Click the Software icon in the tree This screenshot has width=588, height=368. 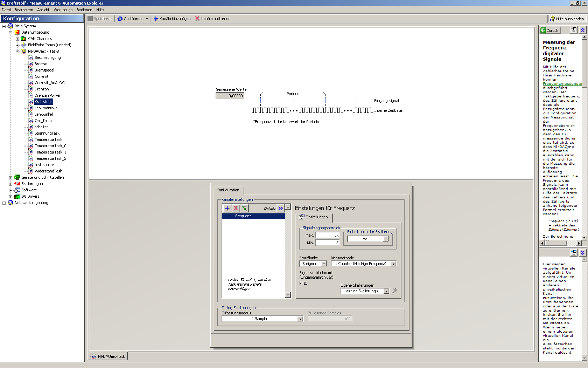click(x=17, y=190)
